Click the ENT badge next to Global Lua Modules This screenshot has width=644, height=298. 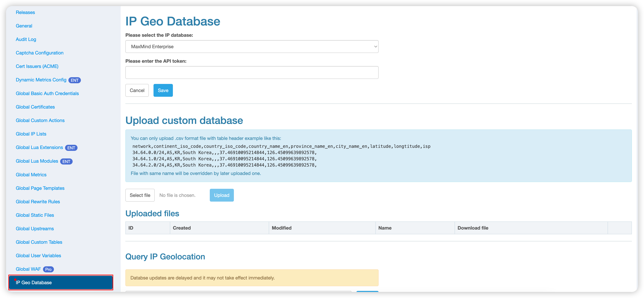click(66, 161)
